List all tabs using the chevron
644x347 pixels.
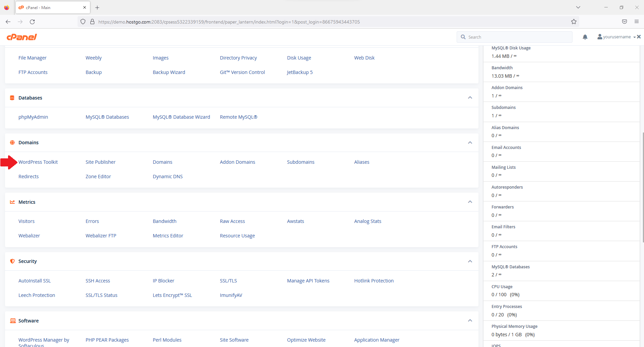[578, 7]
